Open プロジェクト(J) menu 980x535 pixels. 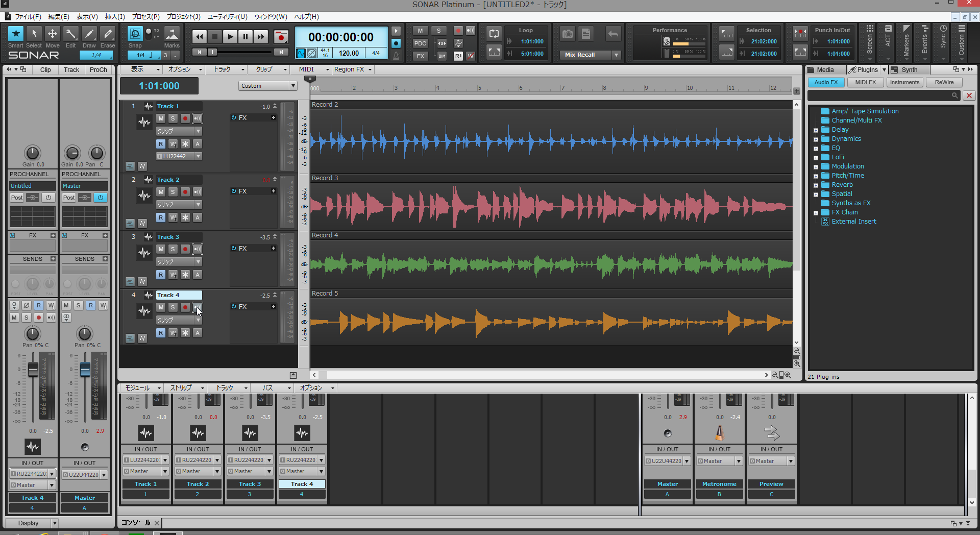pos(183,16)
